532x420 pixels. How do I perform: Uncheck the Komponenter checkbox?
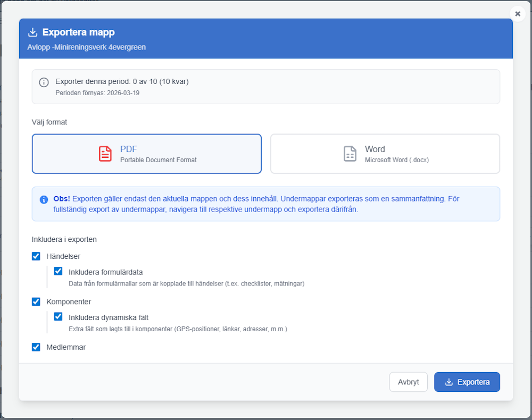(36, 301)
